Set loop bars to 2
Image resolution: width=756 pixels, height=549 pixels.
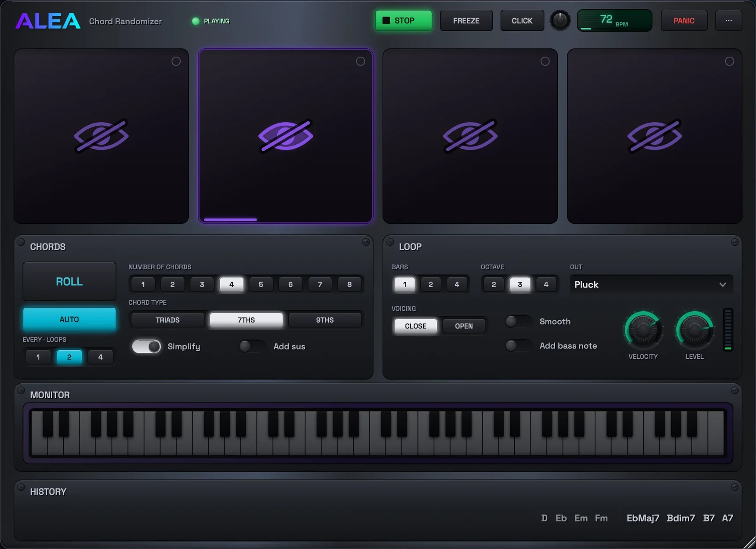(431, 284)
